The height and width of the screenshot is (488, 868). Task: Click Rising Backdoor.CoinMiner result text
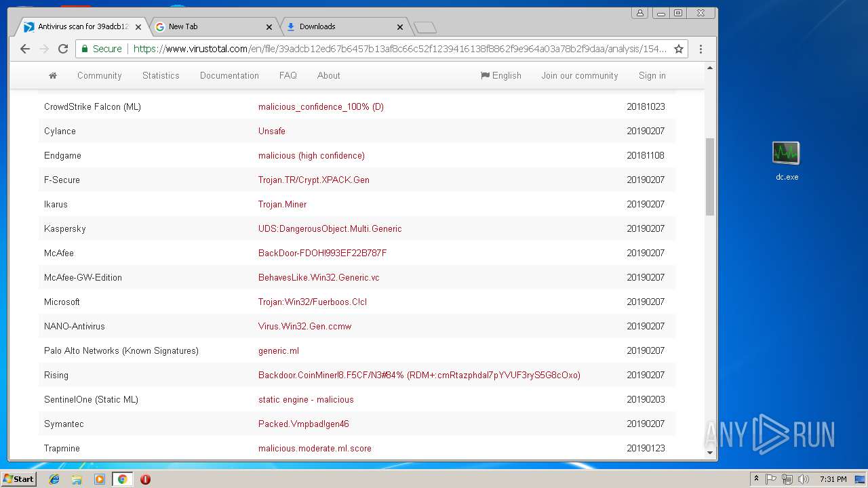coord(419,375)
